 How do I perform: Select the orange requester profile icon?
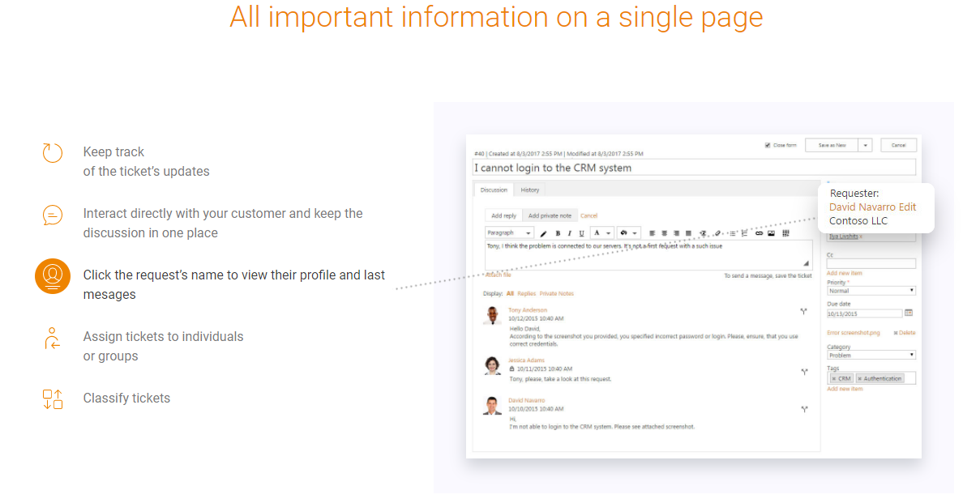point(53,276)
